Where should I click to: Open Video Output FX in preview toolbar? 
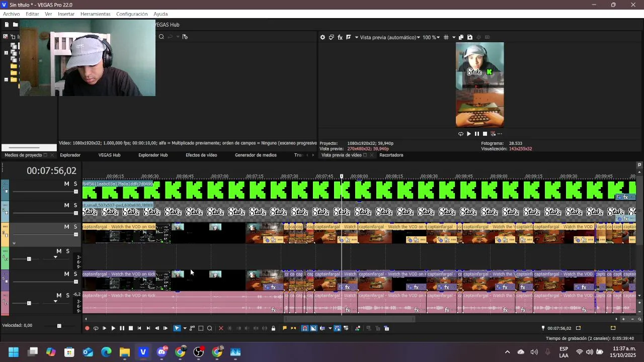click(340, 37)
